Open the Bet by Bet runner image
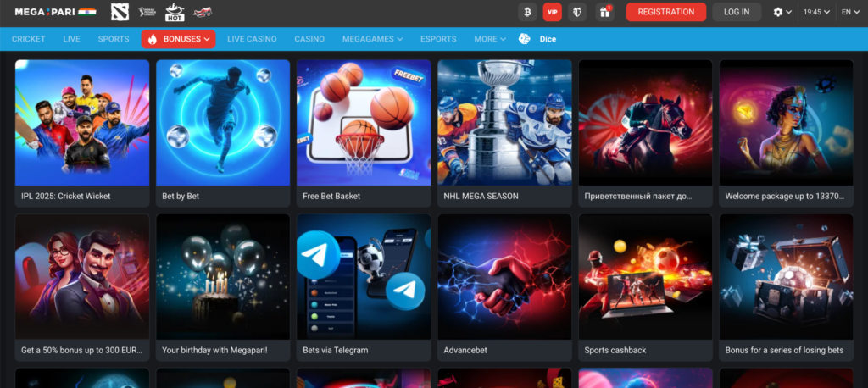This screenshot has height=388, width=868. (223, 122)
